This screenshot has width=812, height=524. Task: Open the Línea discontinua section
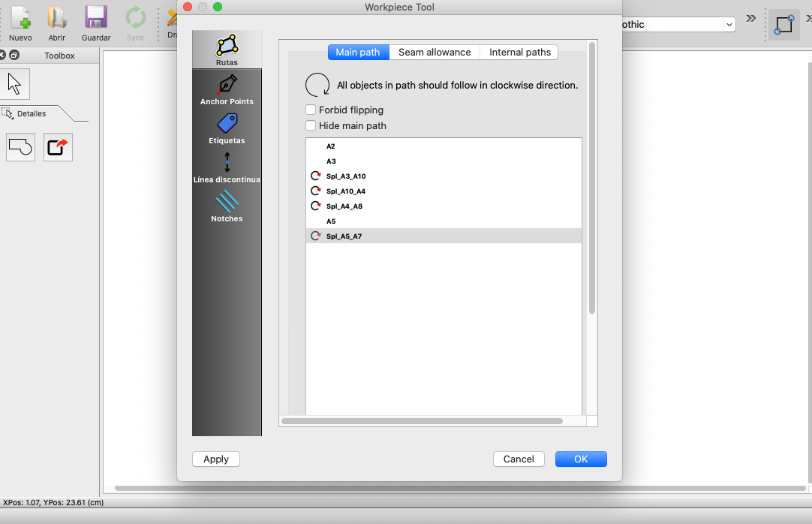[x=227, y=167]
